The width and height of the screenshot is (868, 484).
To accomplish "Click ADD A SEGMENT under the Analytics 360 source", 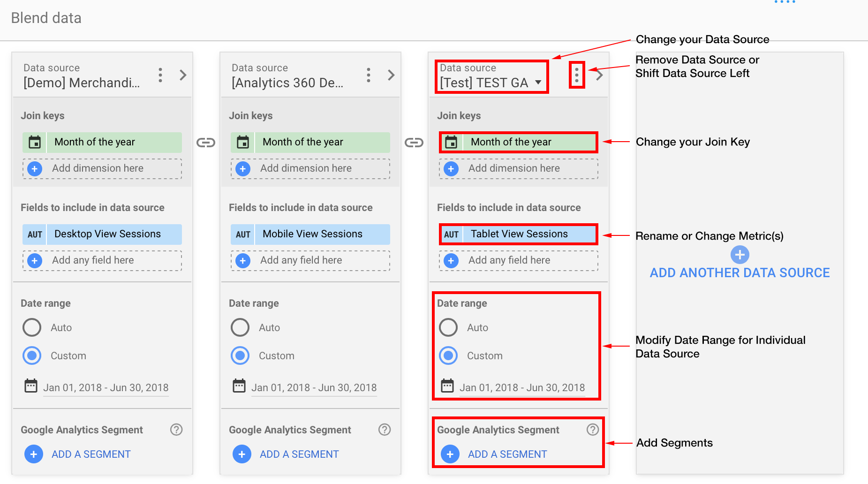I will tap(299, 454).
